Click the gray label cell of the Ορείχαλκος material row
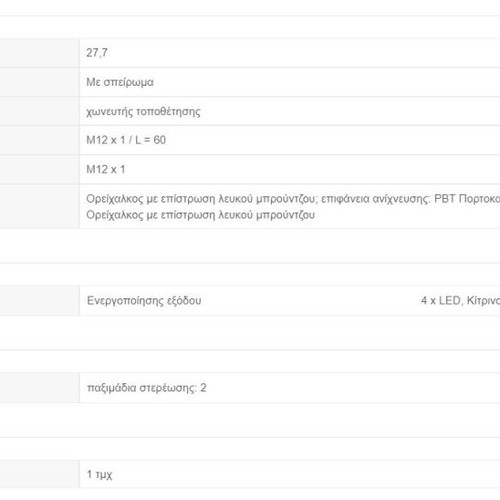 click(40, 206)
